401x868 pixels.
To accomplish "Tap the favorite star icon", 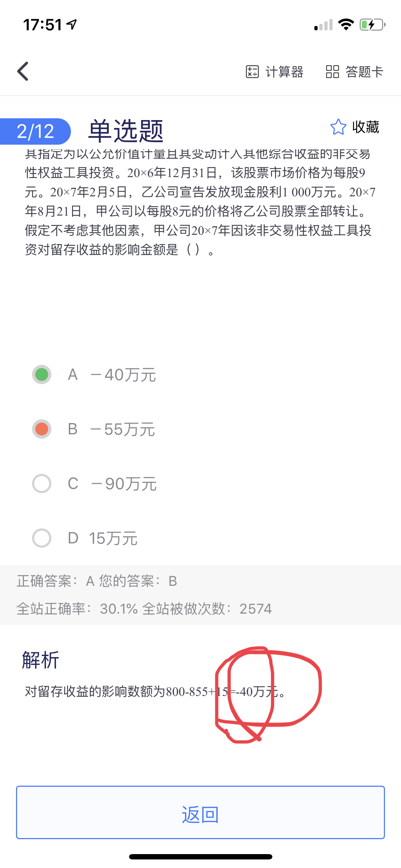I will (338, 127).
